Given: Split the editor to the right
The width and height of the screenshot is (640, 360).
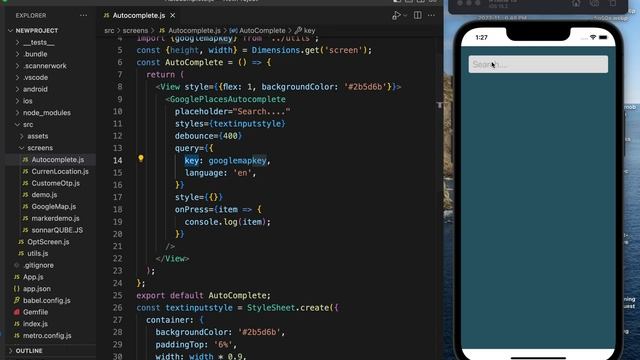Looking at the screenshot, I should coord(418,16).
